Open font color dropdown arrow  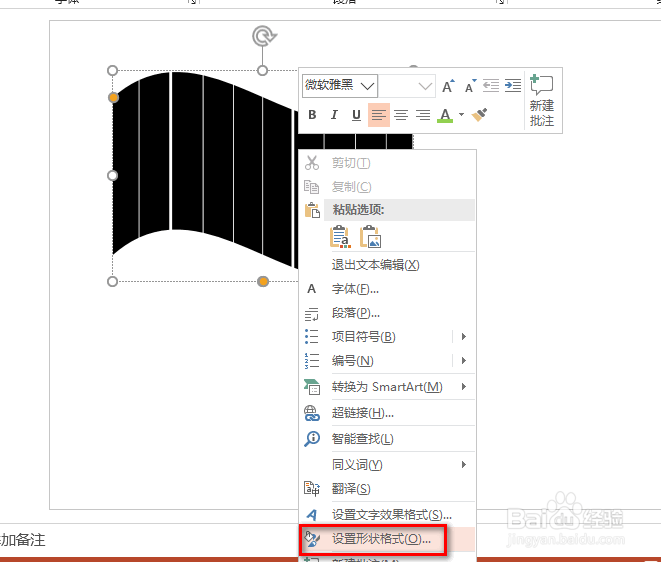pyautogui.click(x=462, y=115)
